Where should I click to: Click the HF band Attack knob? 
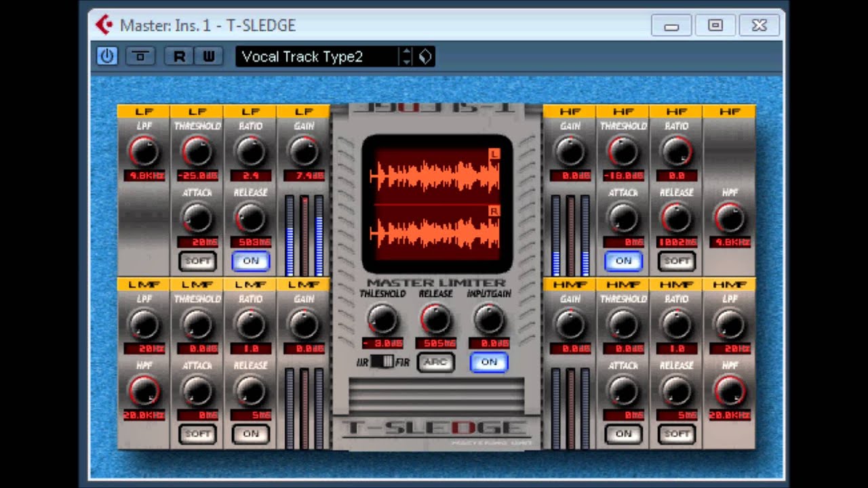coord(623,218)
